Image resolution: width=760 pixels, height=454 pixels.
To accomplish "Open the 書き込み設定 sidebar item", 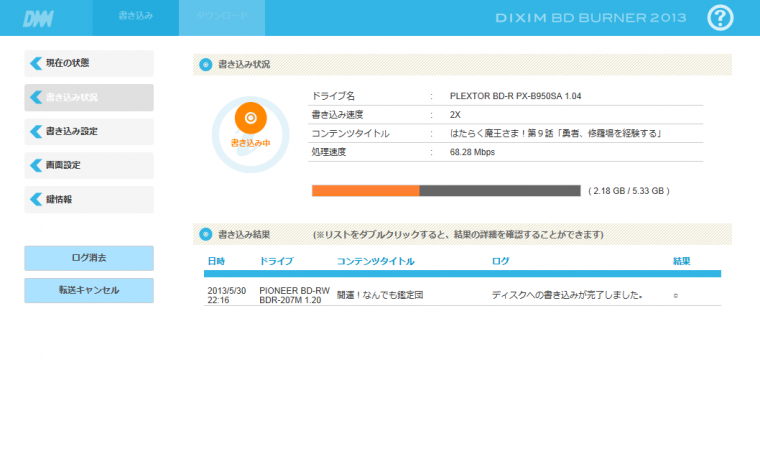I will (x=89, y=131).
